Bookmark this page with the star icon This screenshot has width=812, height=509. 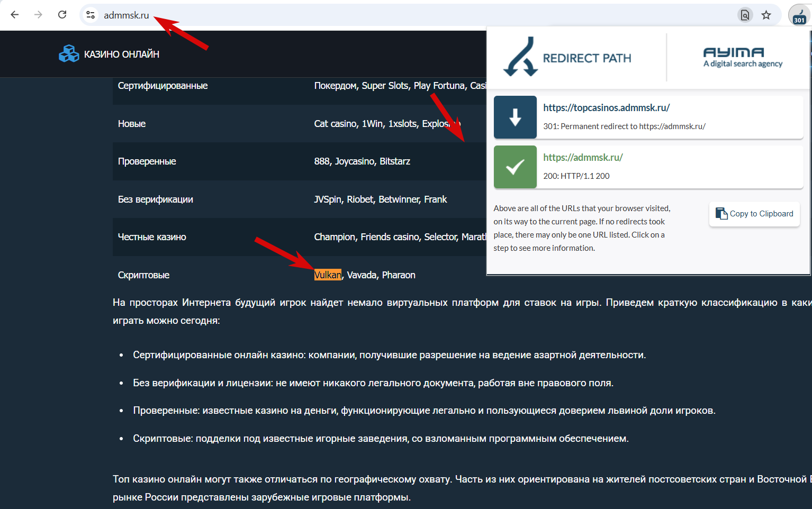click(766, 15)
